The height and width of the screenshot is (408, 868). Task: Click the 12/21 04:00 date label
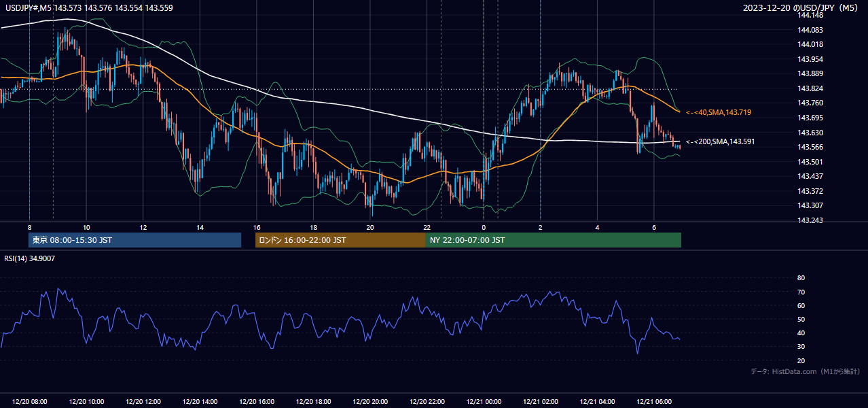(x=597, y=402)
